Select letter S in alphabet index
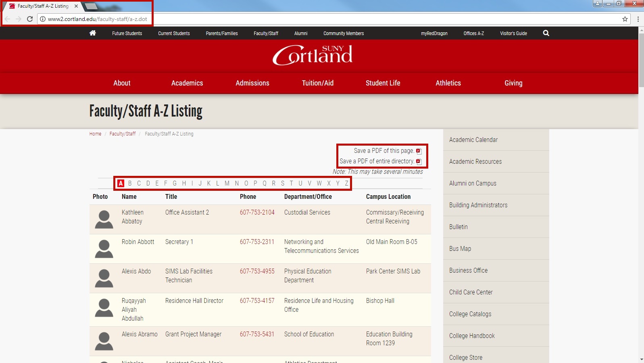The width and height of the screenshot is (644, 363). pos(283,184)
